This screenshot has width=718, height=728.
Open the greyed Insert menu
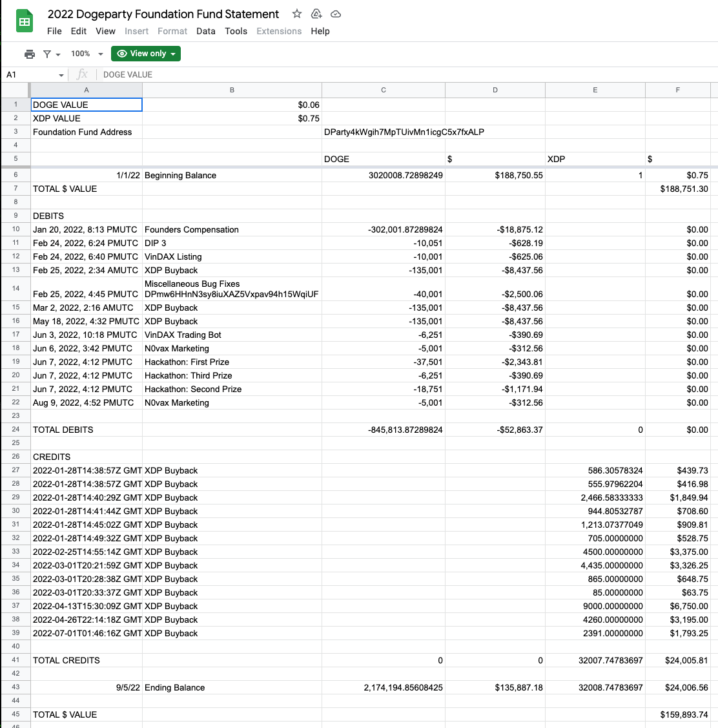(136, 31)
